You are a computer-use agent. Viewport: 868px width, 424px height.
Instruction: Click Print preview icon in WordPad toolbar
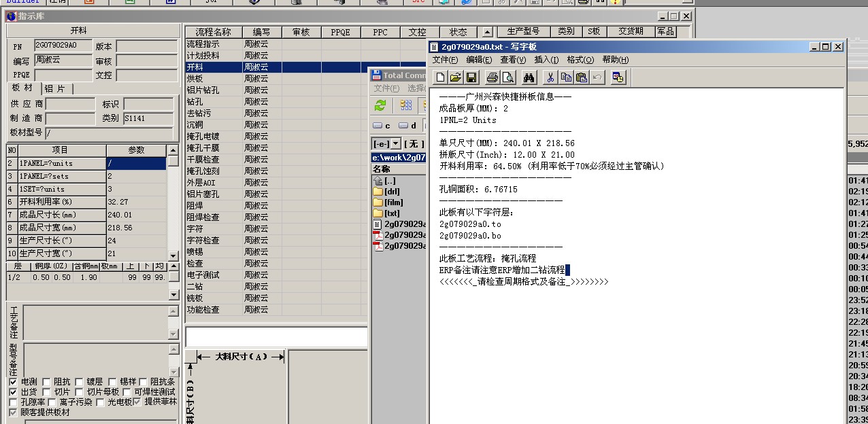click(507, 77)
